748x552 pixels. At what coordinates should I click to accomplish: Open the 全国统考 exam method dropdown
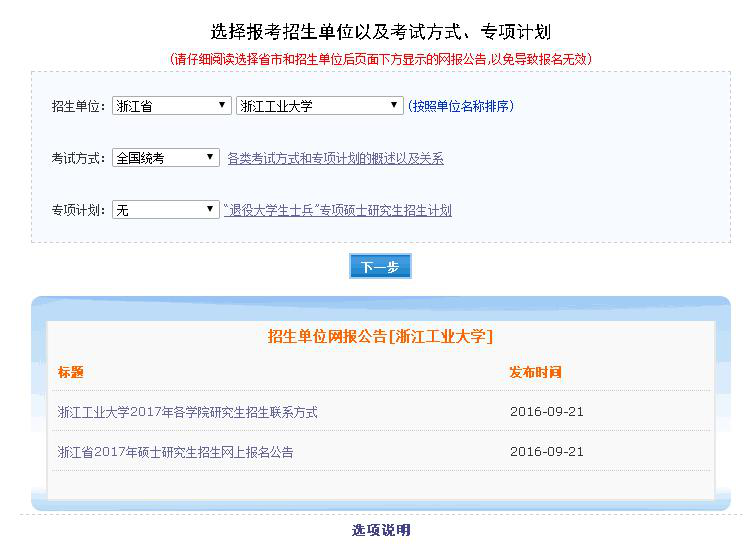tap(165, 158)
